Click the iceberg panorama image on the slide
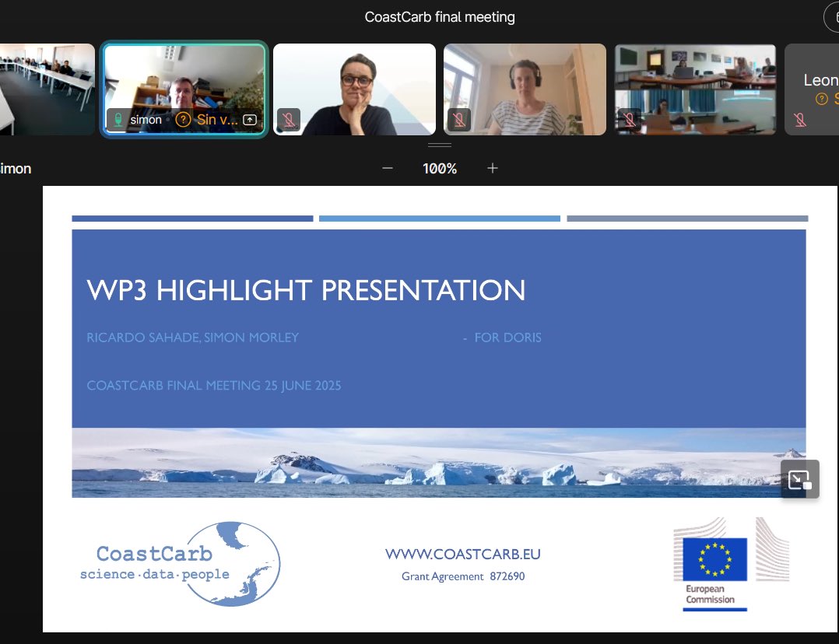This screenshot has height=644, width=839. [x=439, y=463]
